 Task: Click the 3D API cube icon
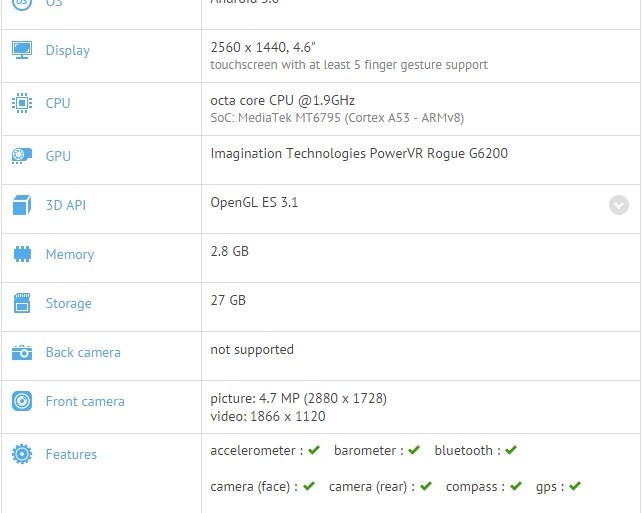pos(21,206)
